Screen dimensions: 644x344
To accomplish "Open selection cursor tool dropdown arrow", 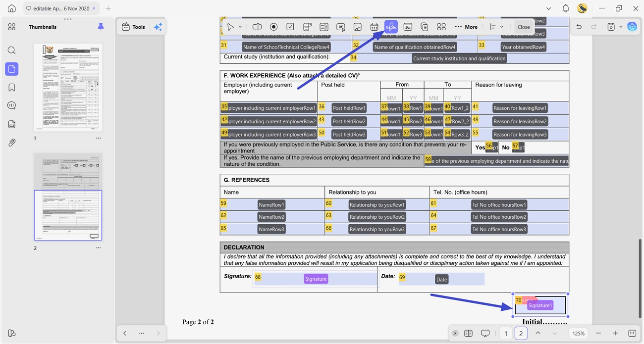I will click(240, 27).
